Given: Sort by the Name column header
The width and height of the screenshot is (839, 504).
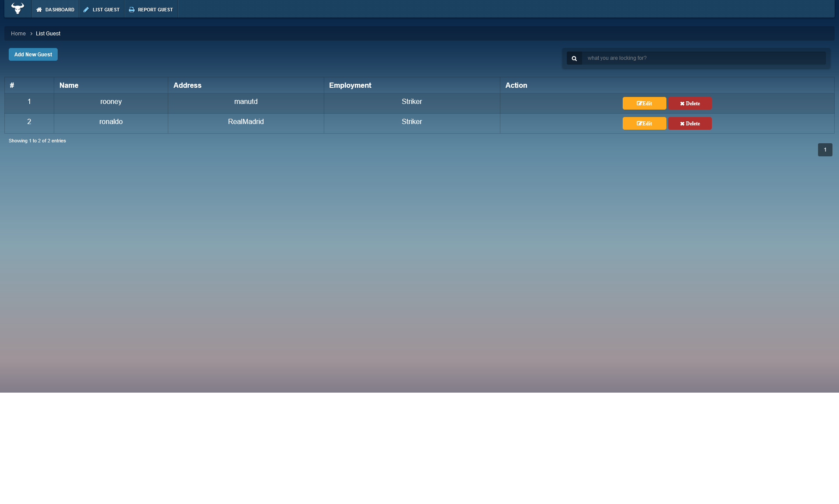Looking at the screenshot, I should (69, 86).
